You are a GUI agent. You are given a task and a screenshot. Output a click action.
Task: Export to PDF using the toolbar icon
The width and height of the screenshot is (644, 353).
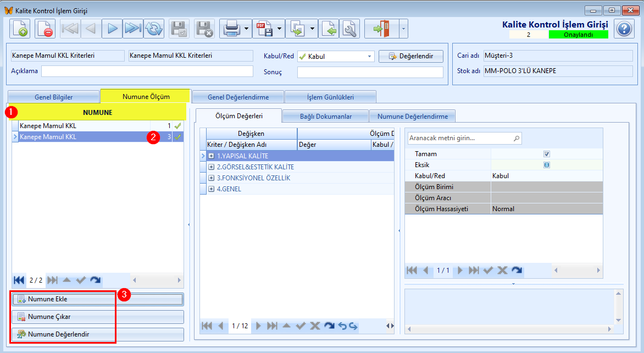264,29
